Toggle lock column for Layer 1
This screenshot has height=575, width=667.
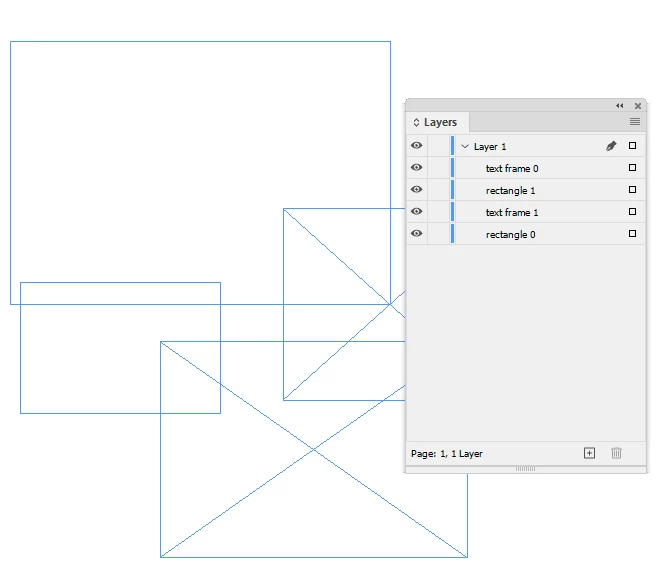pyautogui.click(x=438, y=146)
